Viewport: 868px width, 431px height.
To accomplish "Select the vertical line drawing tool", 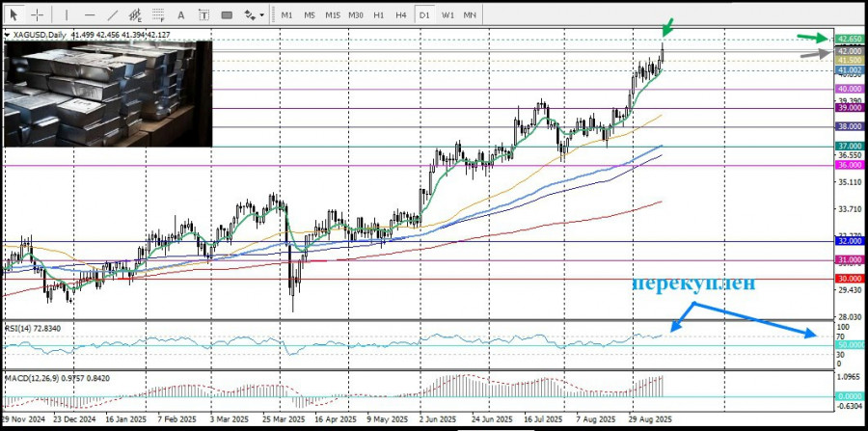I will [x=66, y=14].
